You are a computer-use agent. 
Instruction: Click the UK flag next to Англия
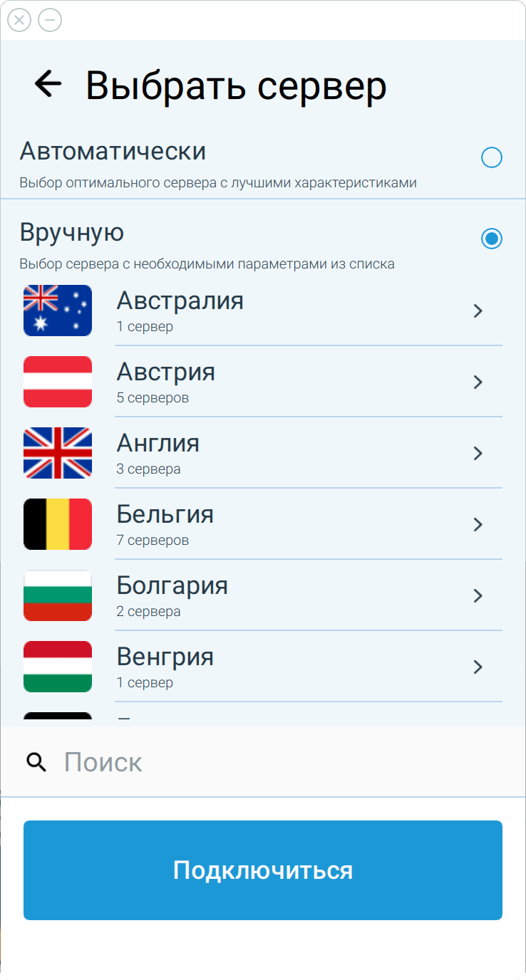(x=57, y=453)
